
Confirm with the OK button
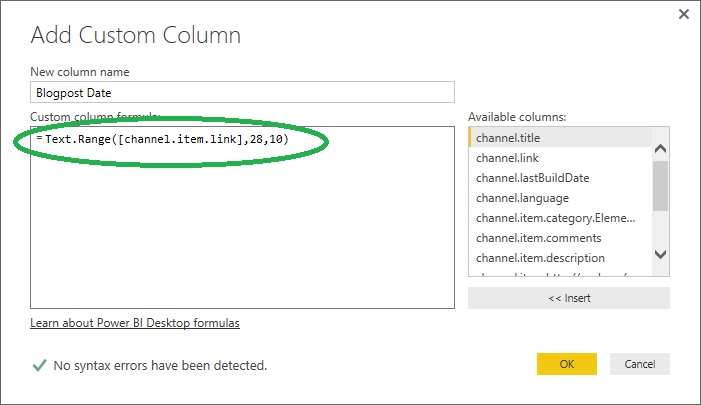tap(566, 364)
